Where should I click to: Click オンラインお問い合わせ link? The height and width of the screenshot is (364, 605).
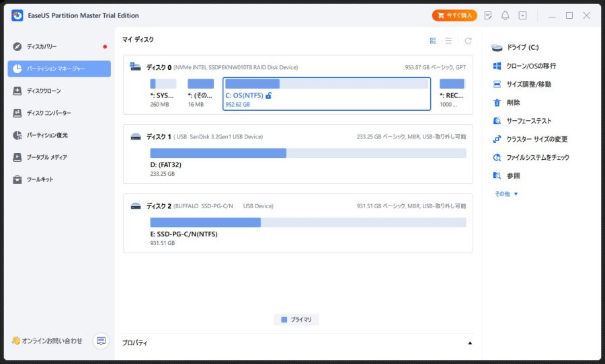point(48,341)
